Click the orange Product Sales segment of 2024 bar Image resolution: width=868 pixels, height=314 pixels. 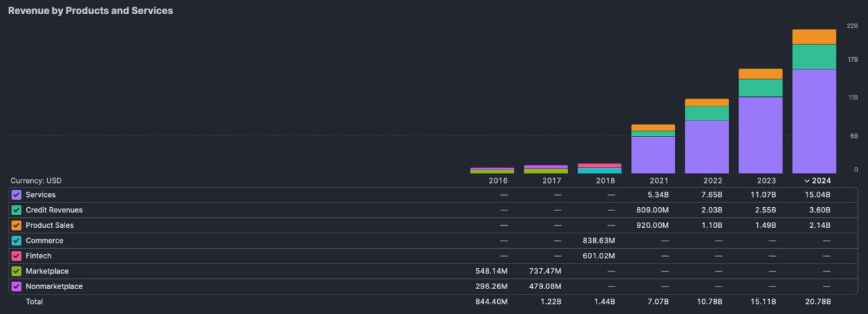(814, 37)
